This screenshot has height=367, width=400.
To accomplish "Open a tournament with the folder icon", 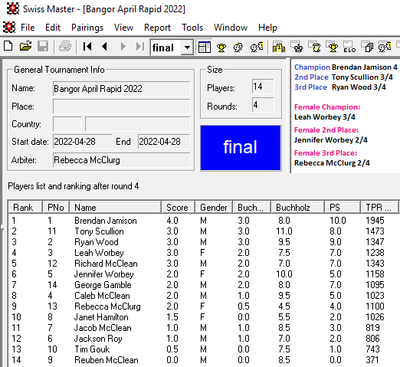I will coord(25,46).
